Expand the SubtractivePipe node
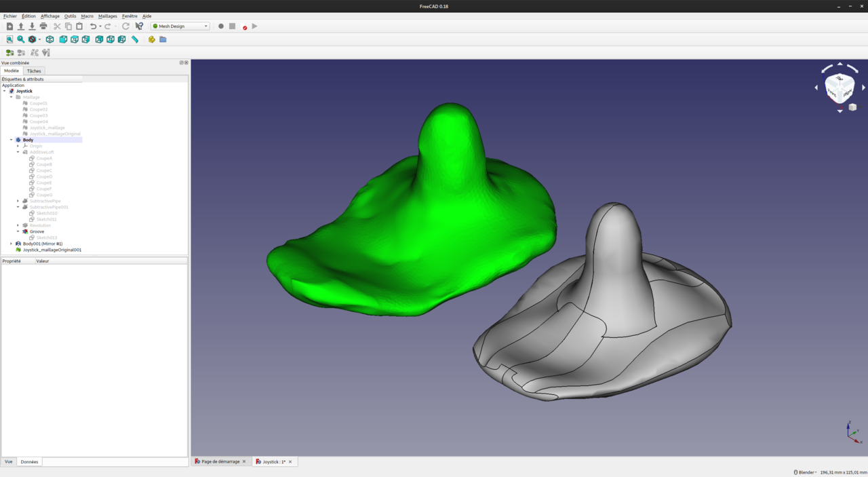Image resolution: width=868 pixels, height=477 pixels. click(x=18, y=201)
